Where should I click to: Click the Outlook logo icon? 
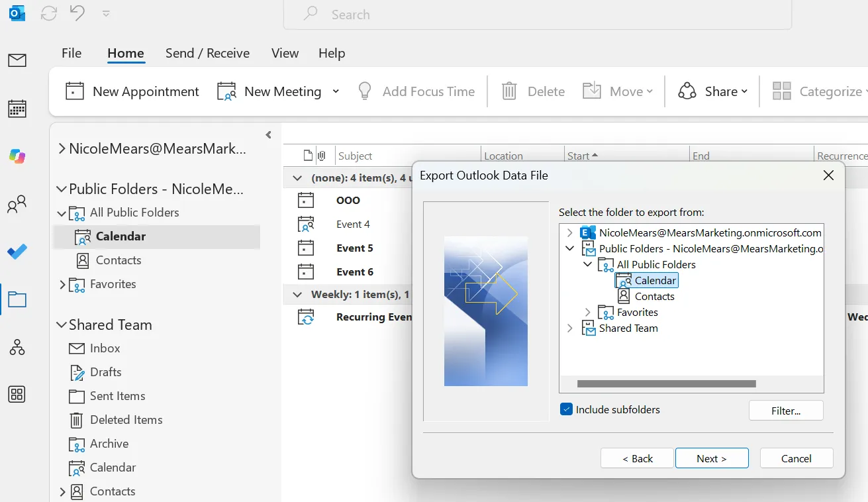click(17, 13)
